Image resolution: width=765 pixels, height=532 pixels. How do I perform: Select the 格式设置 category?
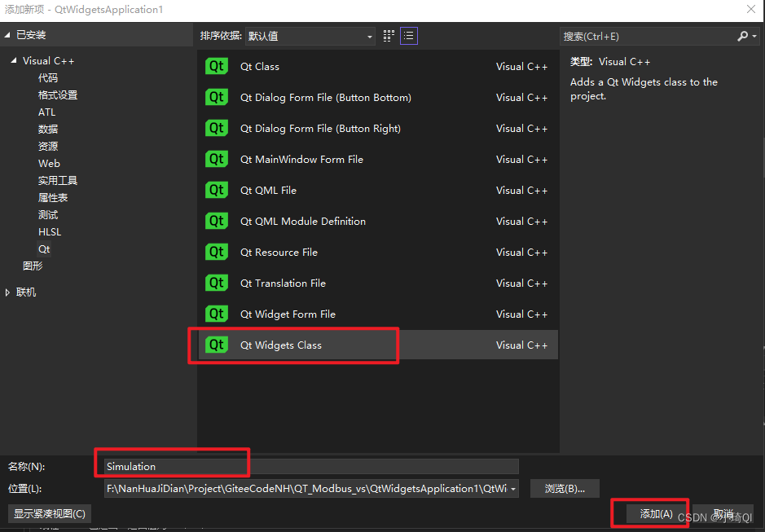pos(58,95)
